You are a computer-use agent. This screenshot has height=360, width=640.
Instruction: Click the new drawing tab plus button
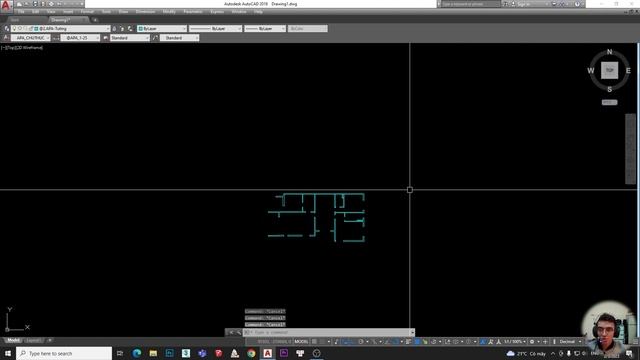click(95, 20)
